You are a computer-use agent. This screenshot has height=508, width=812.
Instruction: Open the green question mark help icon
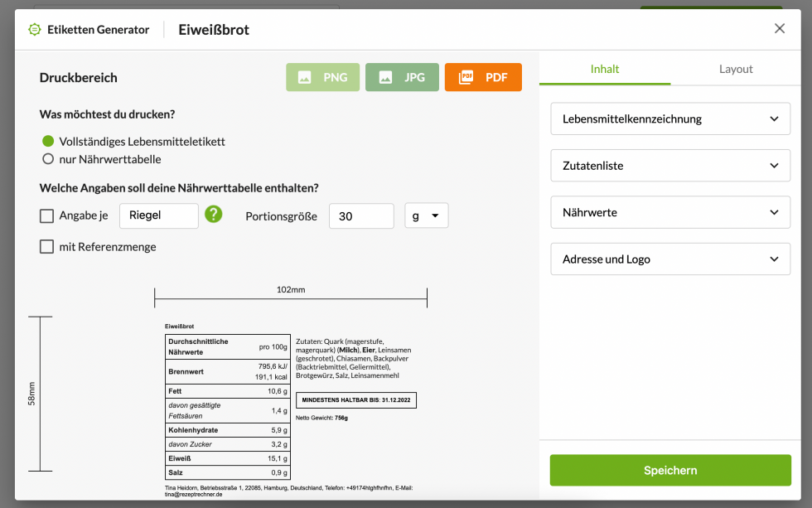pyautogui.click(x=214, y=214)
